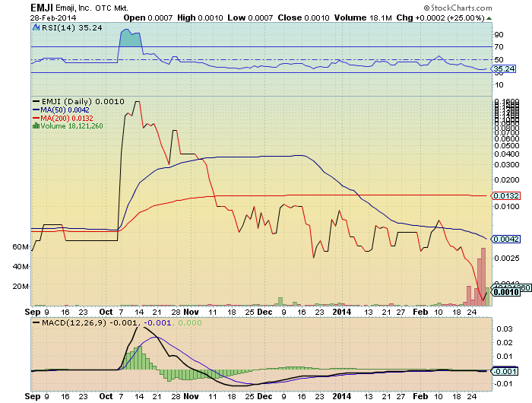Click the Nov label on price chart axis
532x403 pixels.
click(x=192, y=312)
